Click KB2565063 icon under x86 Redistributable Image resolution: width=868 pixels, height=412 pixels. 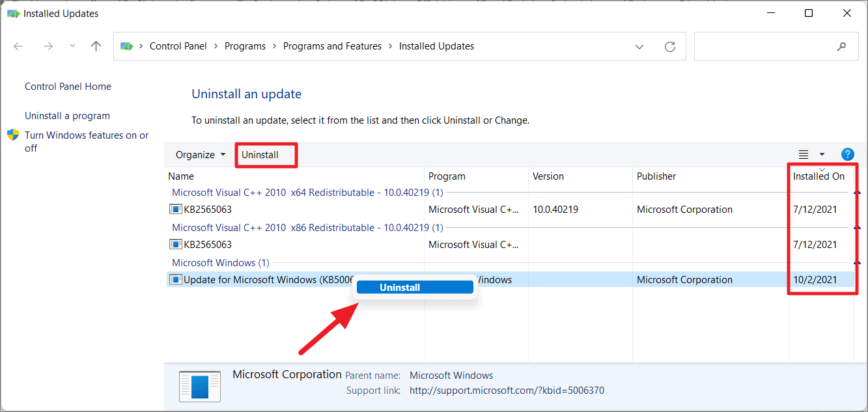175,245
